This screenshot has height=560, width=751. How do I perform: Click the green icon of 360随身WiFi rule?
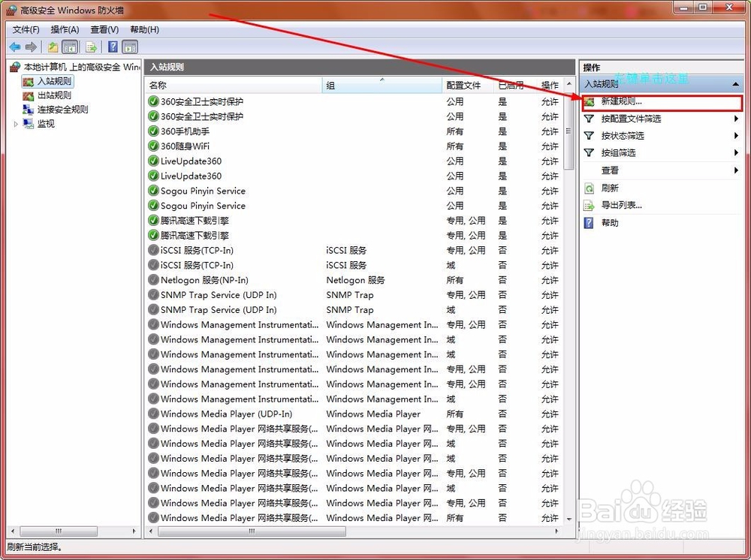153,146
